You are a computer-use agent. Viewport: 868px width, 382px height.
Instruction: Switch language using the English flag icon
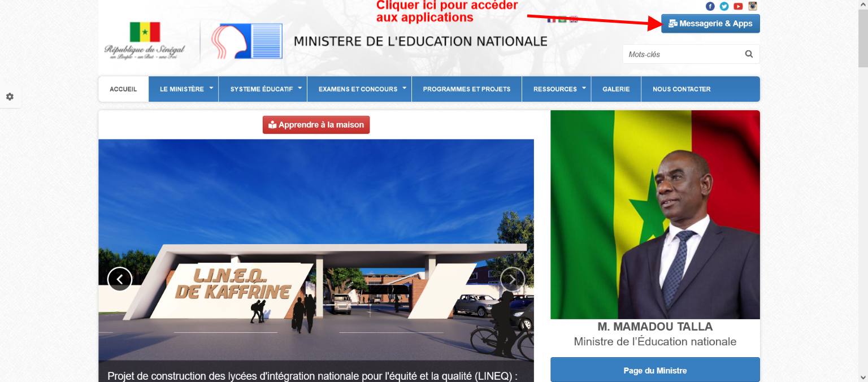[x=574, y=19]
